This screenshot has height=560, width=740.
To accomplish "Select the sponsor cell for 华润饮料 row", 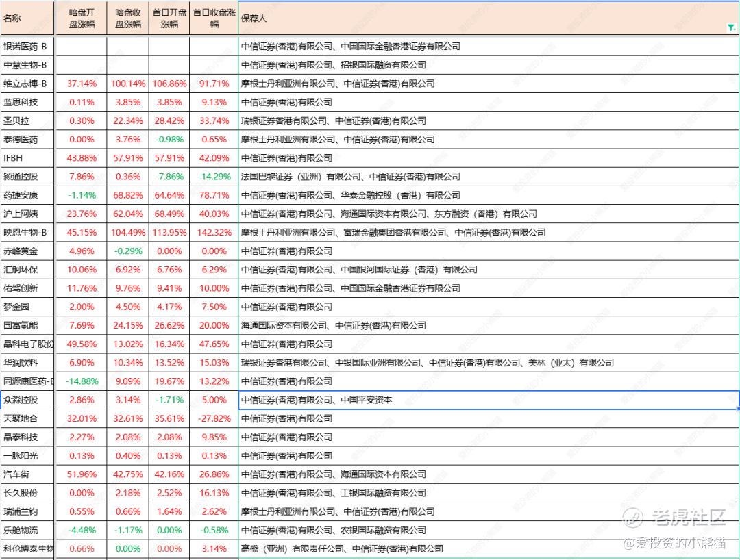I will click(489, 363).
